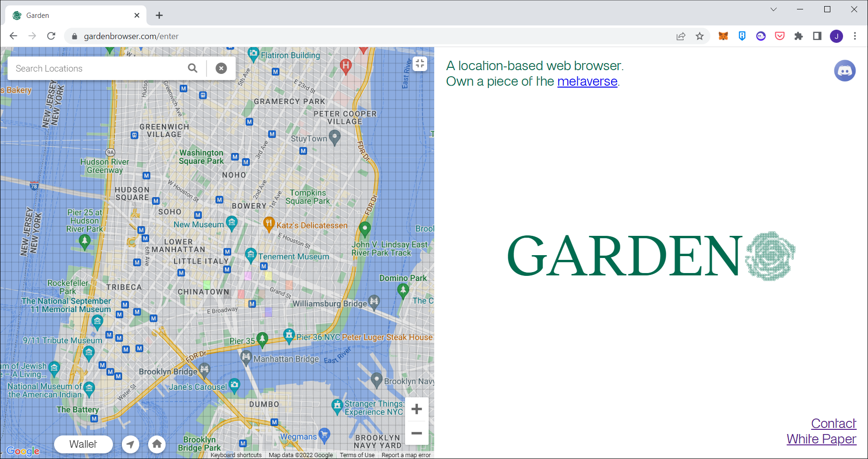Expand the tab search chevron
The width and height of the screenshot is (868, 459).
pyautogui.click(x=773, y=9)
